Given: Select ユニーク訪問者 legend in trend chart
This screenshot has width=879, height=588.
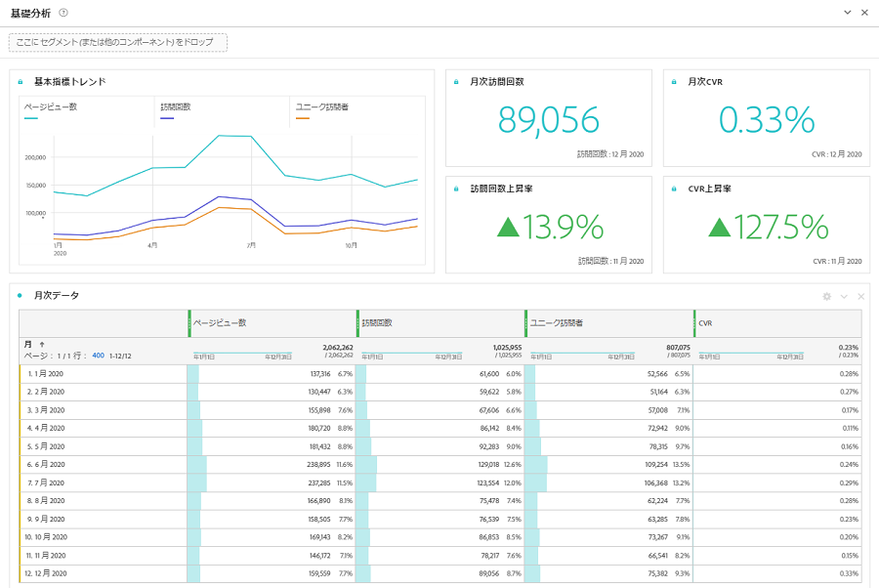Looking at the screenshot, I should pos(321,107).
